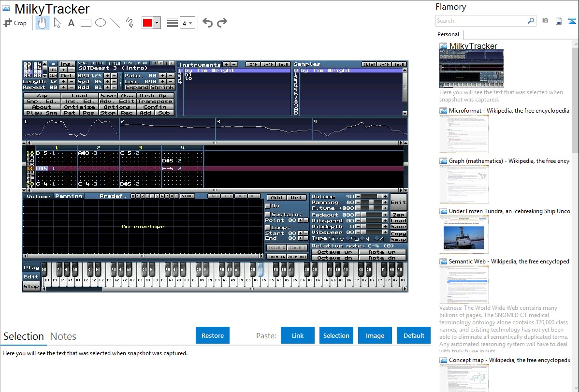Toggle the Sustain checkbox
Viewport: 579px width, 392px height.
(x=268, y=214)
